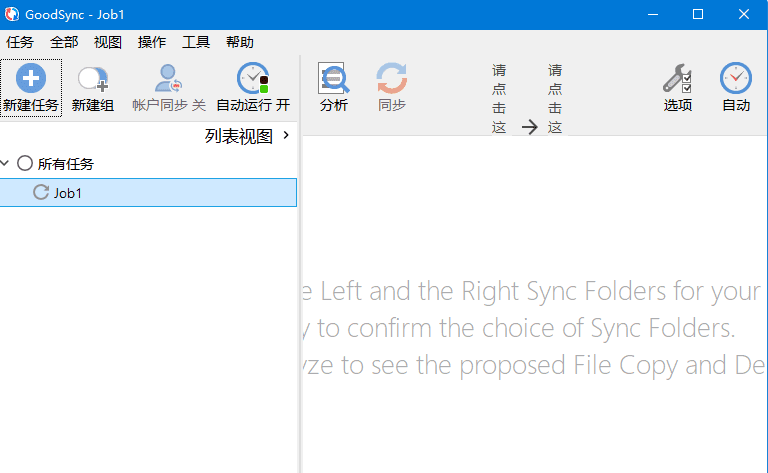Choose the right sync folder 请点击这
768x473 pixels.
[555, 98]
